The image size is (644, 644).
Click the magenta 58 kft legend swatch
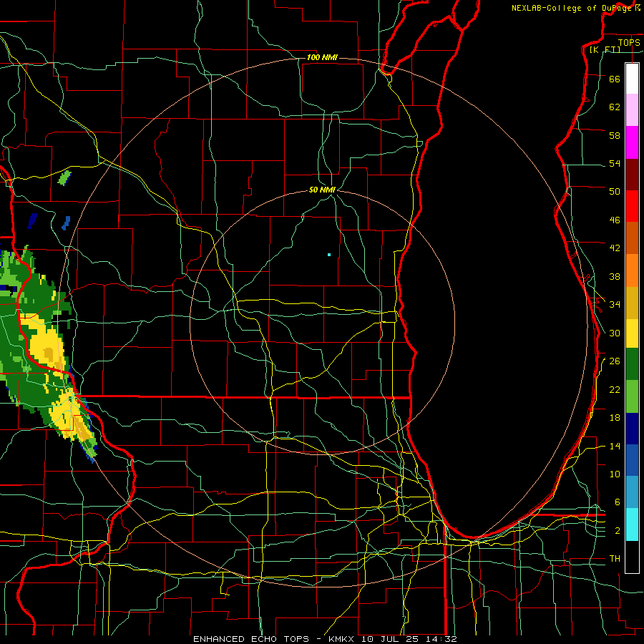point(632,142)
